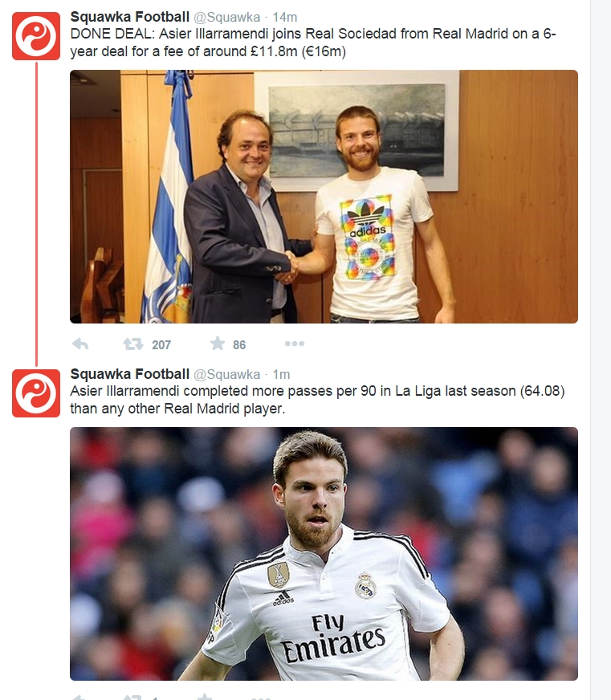Click the passes per 90 tweet text
The image size is (611, 700).
pyautogui.click(x=318, y=400)
